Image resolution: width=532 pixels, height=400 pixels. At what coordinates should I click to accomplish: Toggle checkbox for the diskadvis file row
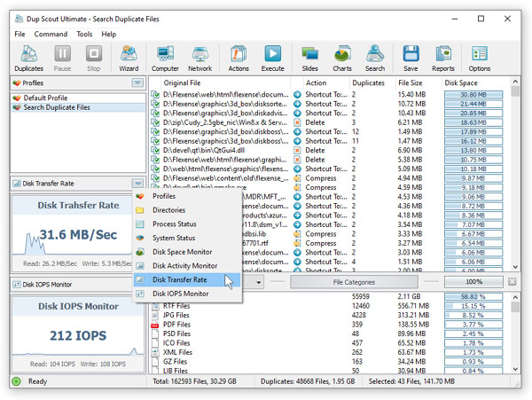pos(155,113)
